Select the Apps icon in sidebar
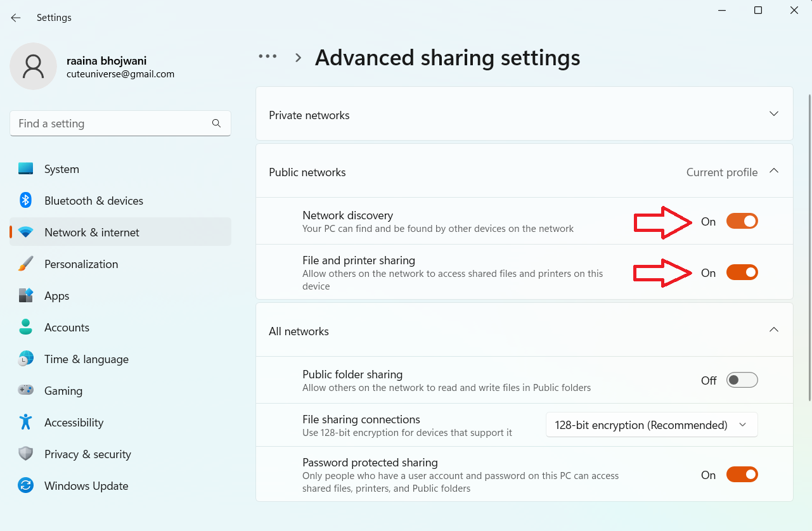Viewport: 812px width, 531px height. [x=25, y=295]
